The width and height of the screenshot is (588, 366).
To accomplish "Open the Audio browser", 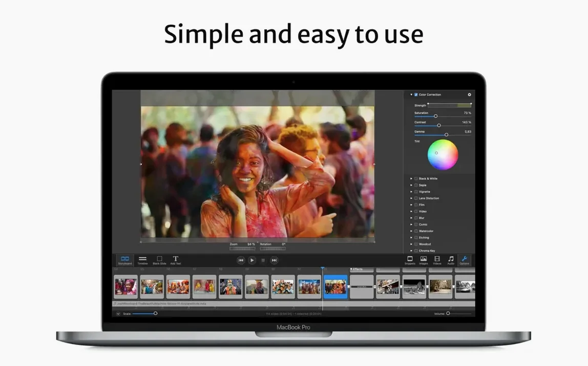I will (x=451, y=260).
